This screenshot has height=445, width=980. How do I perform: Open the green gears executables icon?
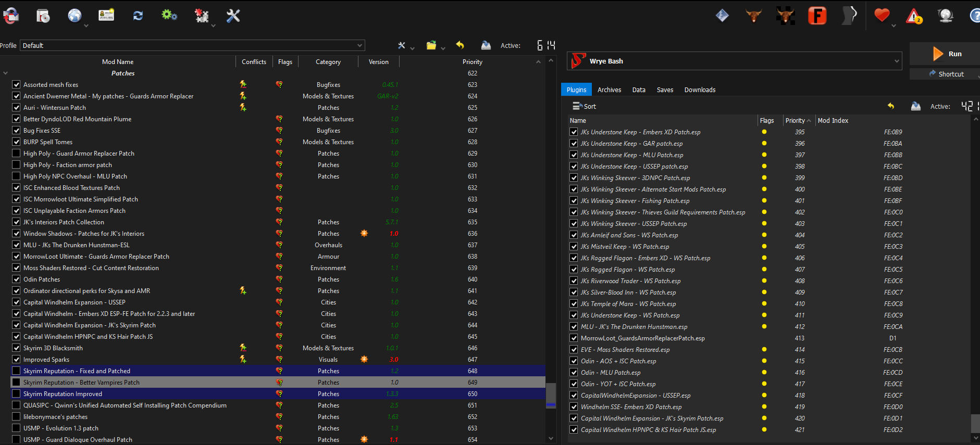pyautogui.click(x=169, y=15)
